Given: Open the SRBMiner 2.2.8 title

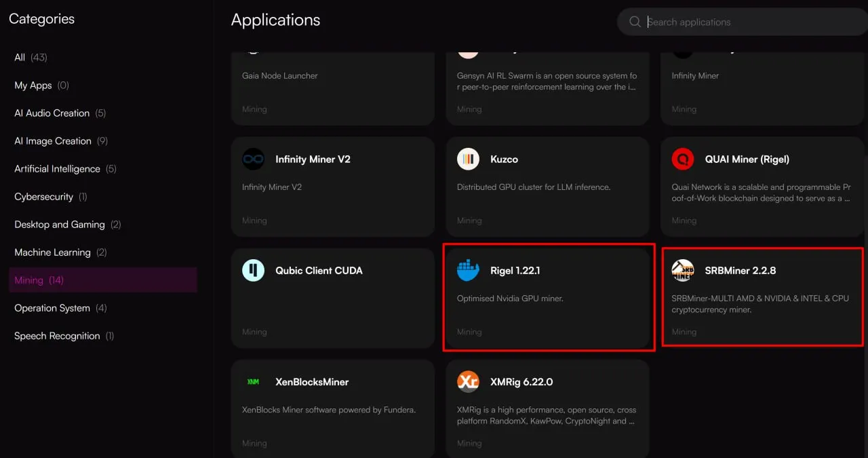Looking at the screenshot, I should tap(741, 271).
